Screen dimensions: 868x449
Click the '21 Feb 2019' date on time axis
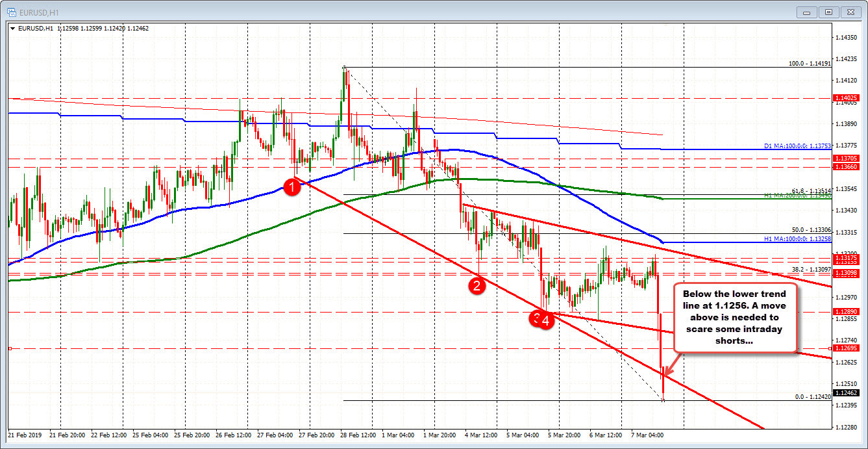click(x=24, y=435)
